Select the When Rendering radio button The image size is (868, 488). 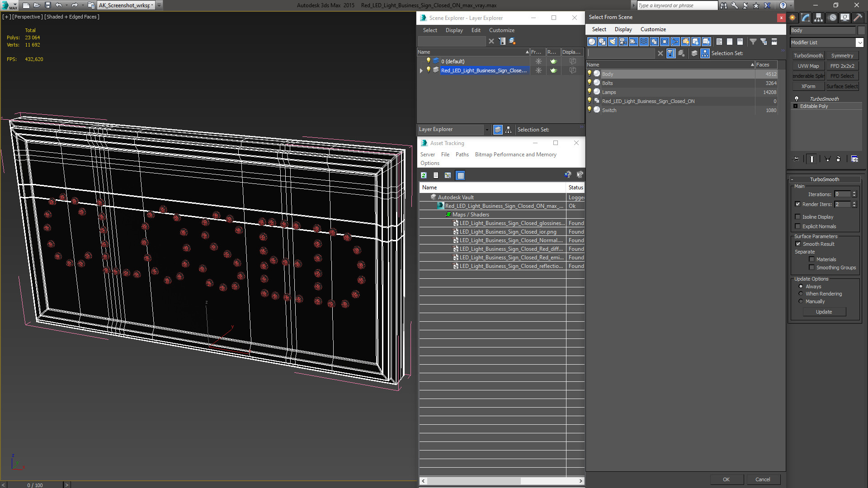tap(801, 293)
